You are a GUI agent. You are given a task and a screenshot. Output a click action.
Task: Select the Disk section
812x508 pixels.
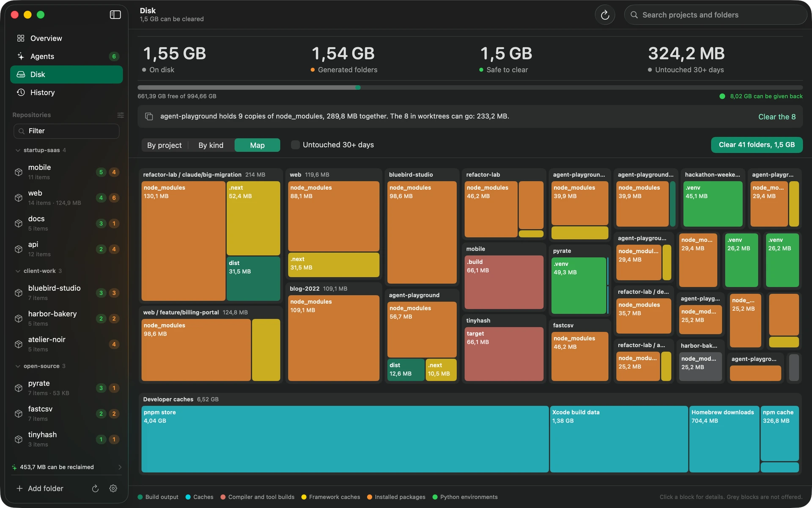pyautogui.click(x=66, y=75)
